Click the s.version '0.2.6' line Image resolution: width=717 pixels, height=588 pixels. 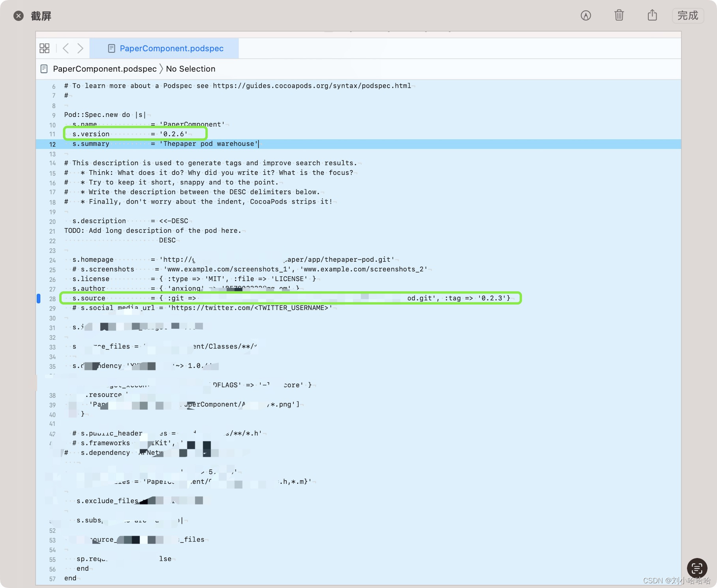click(x=130, y=134)
